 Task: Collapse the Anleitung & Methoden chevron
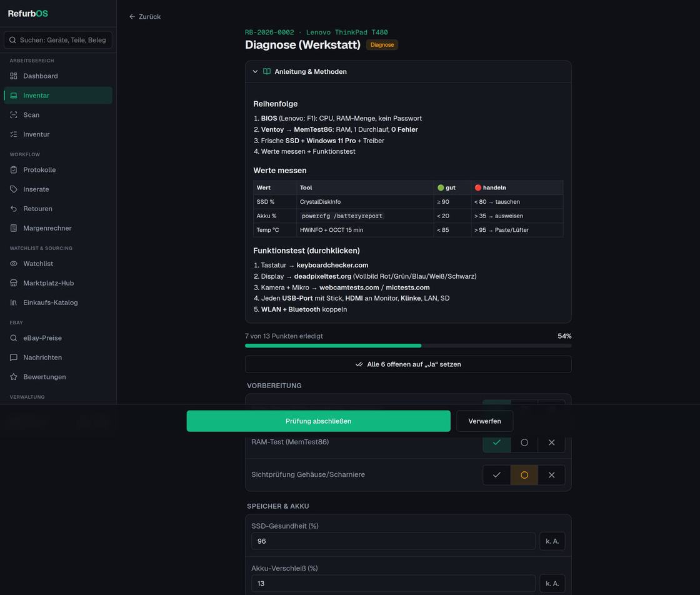point(255,71)
